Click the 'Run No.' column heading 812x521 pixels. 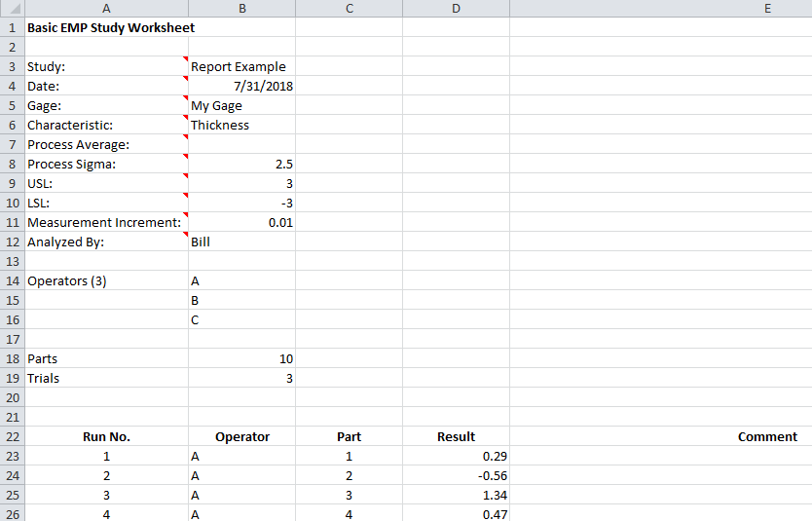pos(107,436)
